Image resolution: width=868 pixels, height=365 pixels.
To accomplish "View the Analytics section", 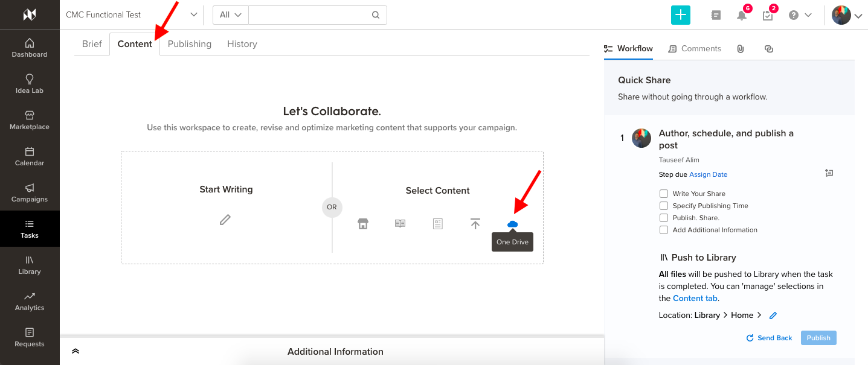I will 30,302.
